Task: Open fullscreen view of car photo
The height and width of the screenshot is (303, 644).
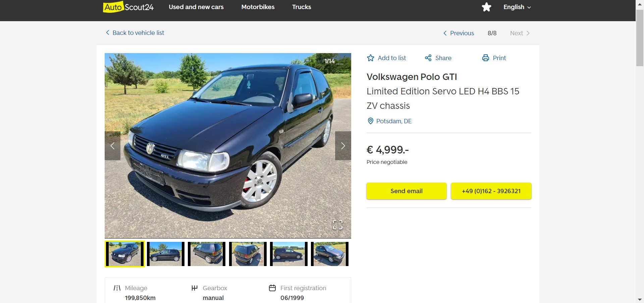Action: pyautogui.click(x=338, y=225)
